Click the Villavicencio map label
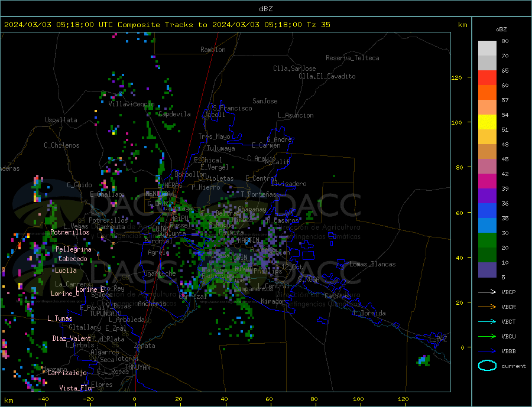Screen dimensions: 532x407 [x=132, y=104]
